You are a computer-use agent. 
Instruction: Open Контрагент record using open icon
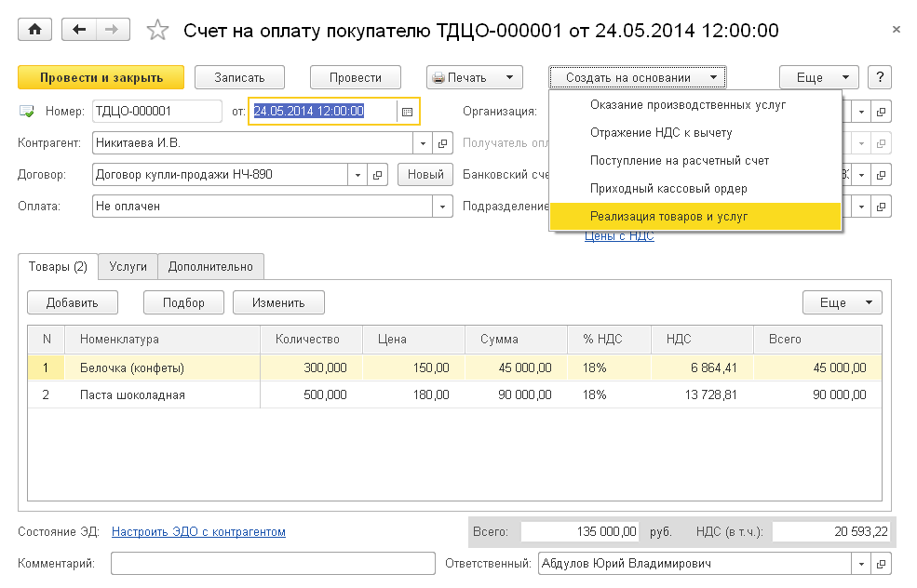(444, 143)
